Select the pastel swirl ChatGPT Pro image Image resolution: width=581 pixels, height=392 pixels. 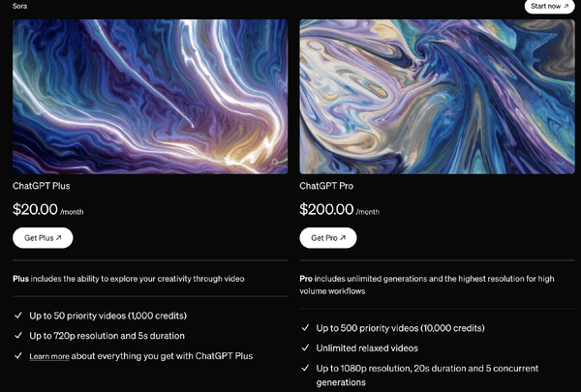[438, 97]
